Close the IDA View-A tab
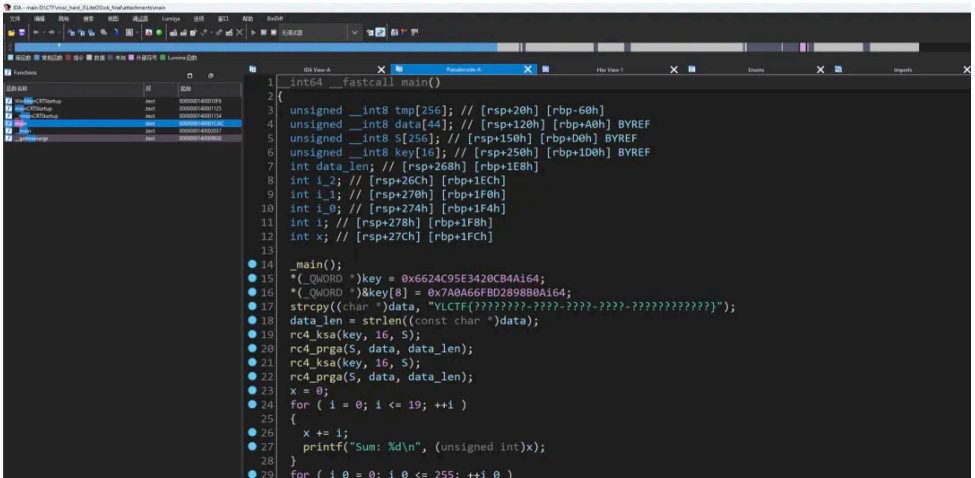Screen dimensions: 975x478 tap(381, 70)
